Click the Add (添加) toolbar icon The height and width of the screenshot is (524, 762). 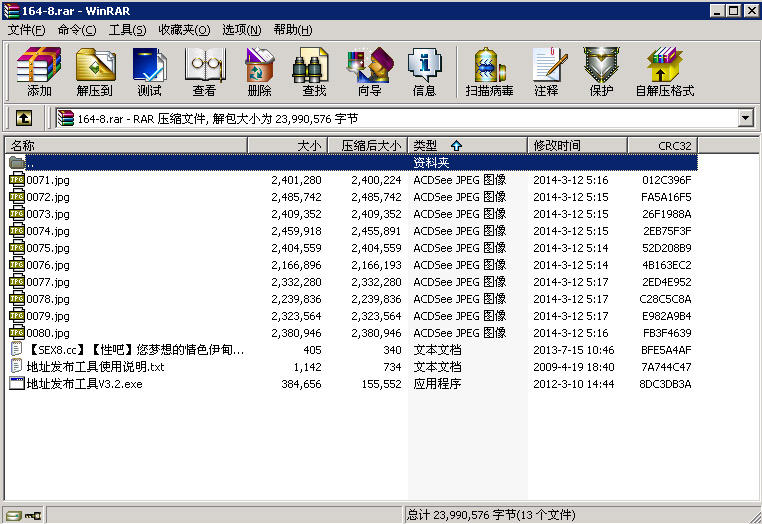pyautogui.click(x=39, y=71)
